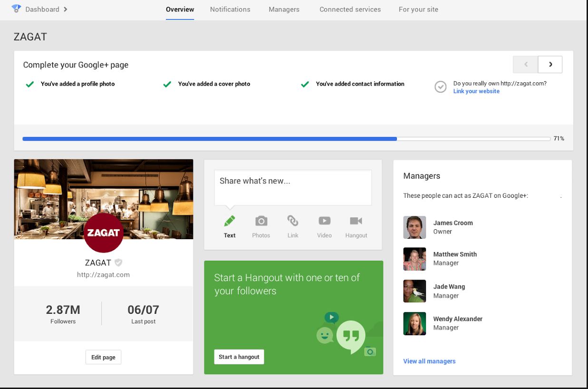Click the Start a hangout button

pyautogui.click(x=239, y=357)
